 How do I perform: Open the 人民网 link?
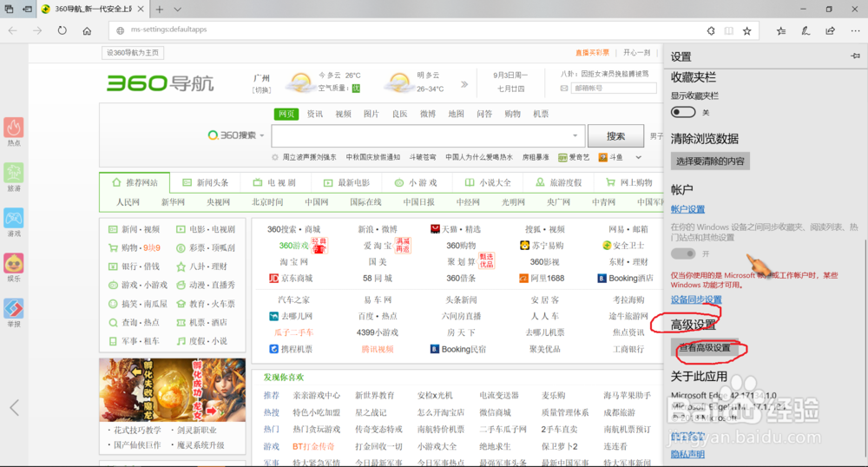pyautogui.click(x=128, y=202)
